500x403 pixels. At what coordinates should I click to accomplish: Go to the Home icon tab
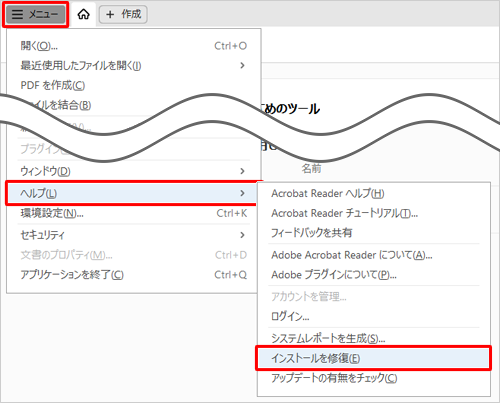pyautogui.click(x=83, y=14)
